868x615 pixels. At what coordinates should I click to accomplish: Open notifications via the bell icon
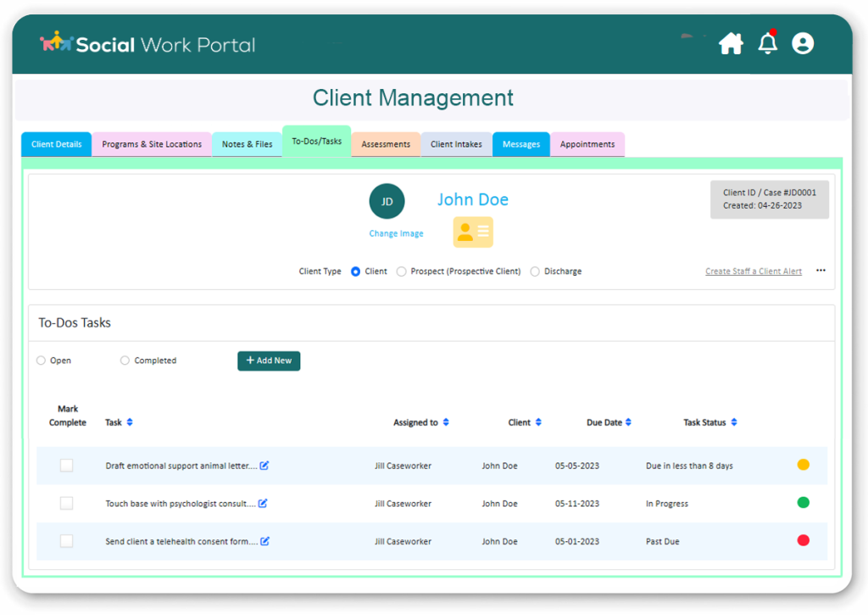pyautogui.click(x=767, y=43)
